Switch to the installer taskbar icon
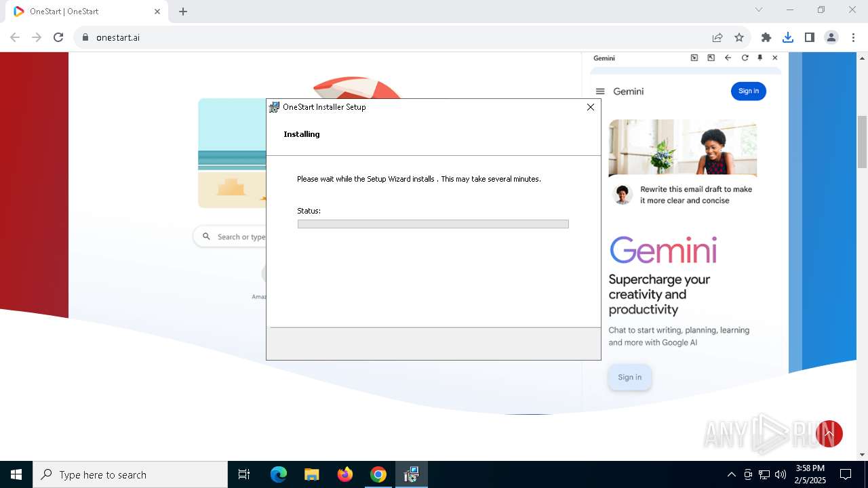Image resolution: width=868 pixels, height=488 pixels. (x=411, y=474)
